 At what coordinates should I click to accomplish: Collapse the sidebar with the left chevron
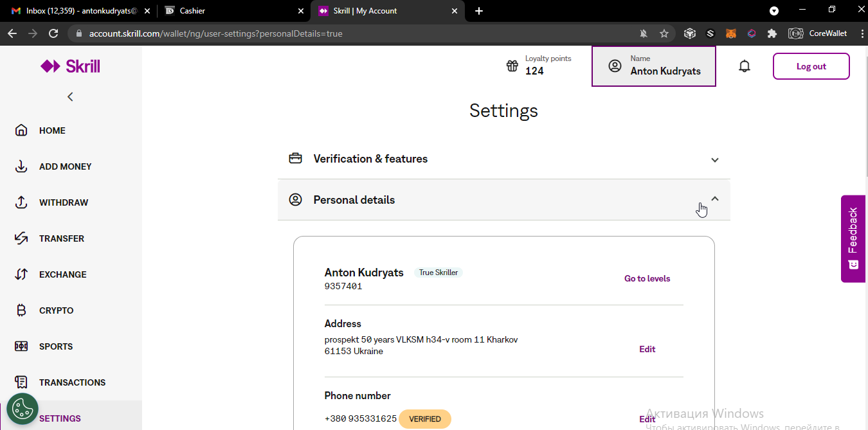tap(70, 96)
